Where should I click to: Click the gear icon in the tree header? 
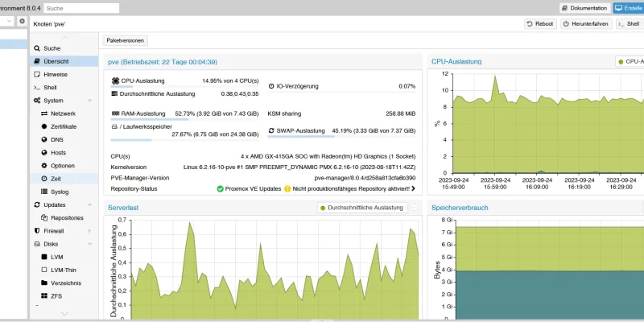(x=23, y=21)
